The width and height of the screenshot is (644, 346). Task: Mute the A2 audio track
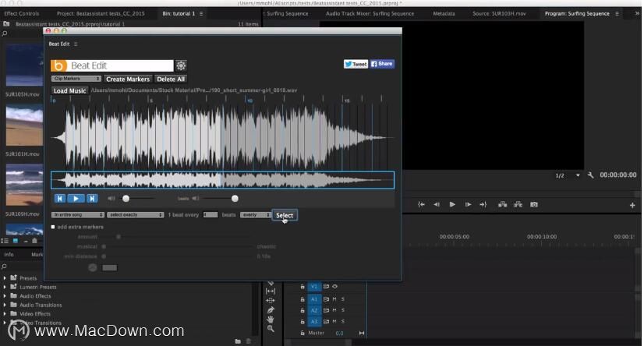334,310
